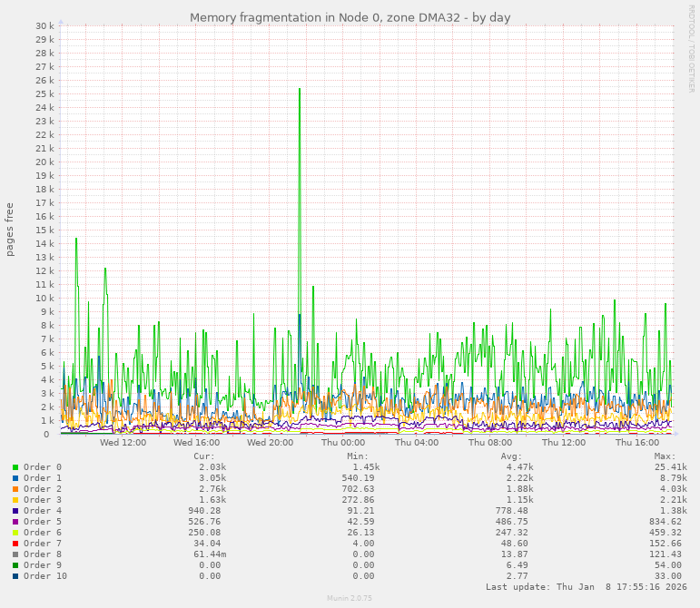Click the 'Order 10' legend label
Screen dimensions: 700x608
point(45,576)
